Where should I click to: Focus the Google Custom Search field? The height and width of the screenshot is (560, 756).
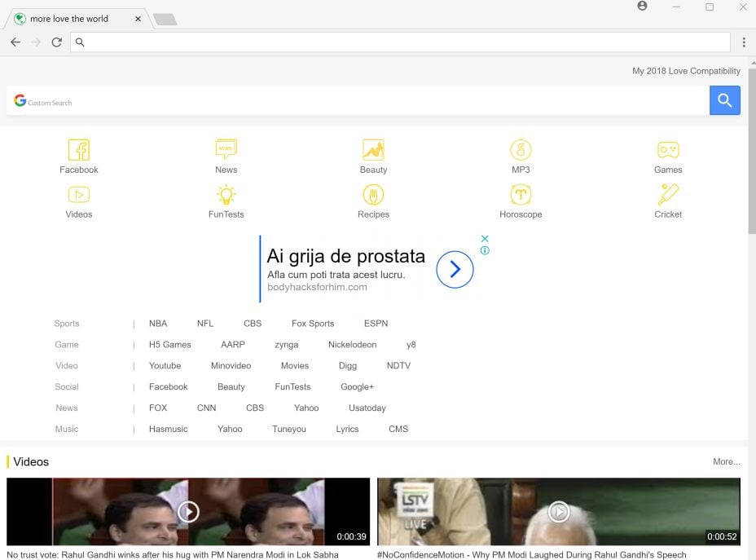[358, 100]
